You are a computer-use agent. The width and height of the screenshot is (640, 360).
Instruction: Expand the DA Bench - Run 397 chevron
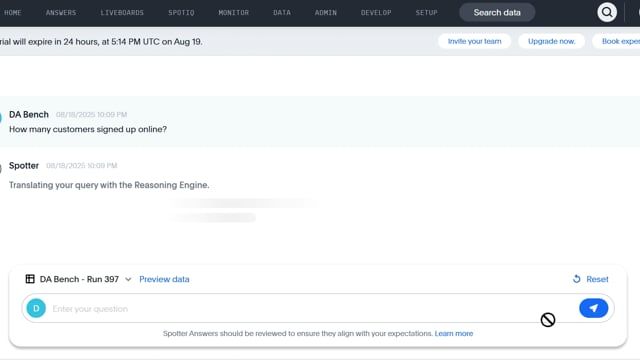[x=128, y=280]
